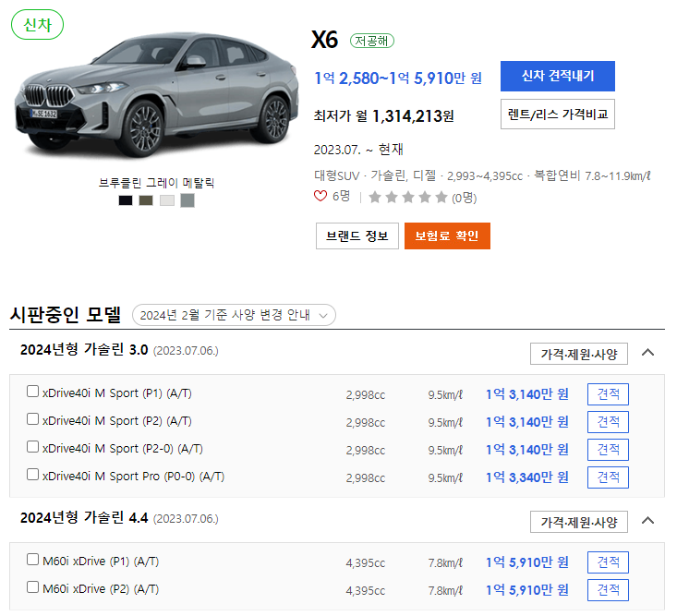Image resolution: width=677 pixels, height=616 pixels.
Task: Select the black color swatch
Action: click(x=126, y=200)
